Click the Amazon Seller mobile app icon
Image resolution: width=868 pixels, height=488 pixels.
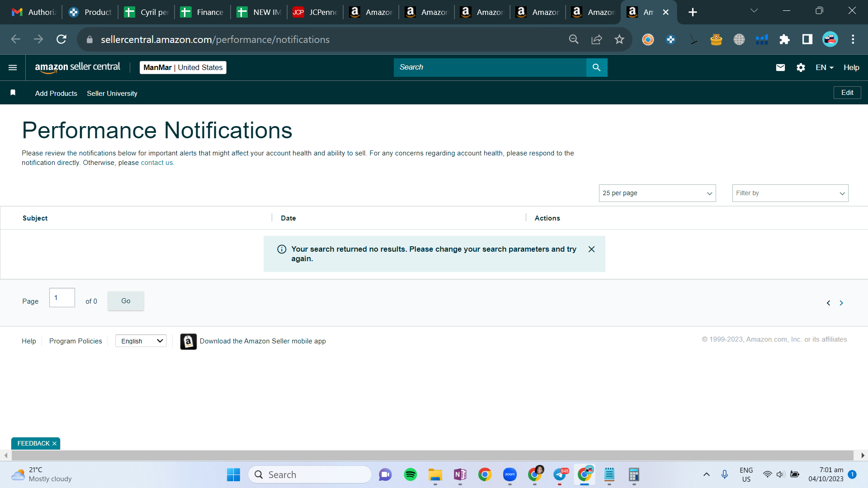pyautogui.click(x=189, y=342)
